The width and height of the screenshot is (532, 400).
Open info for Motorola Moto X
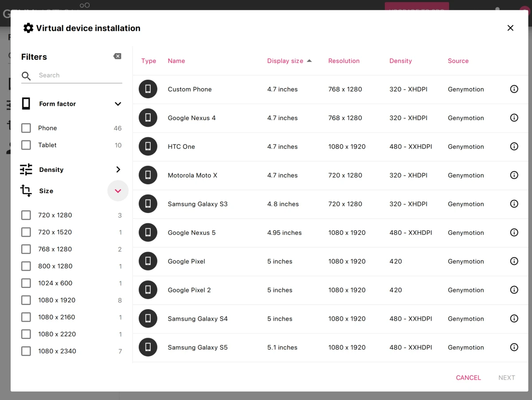tap(514, 175)
